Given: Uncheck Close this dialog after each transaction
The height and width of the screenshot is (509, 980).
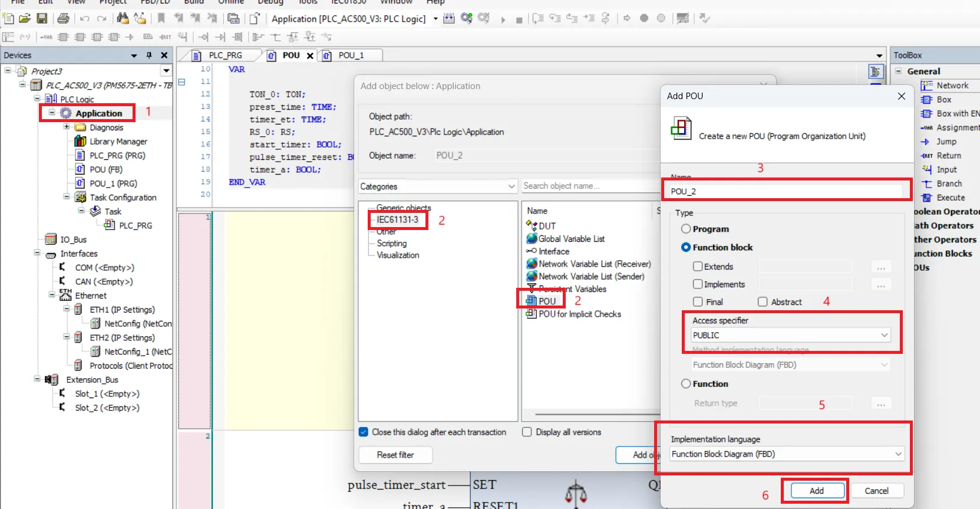Looking at the screenshot, I should click(364, 432).
